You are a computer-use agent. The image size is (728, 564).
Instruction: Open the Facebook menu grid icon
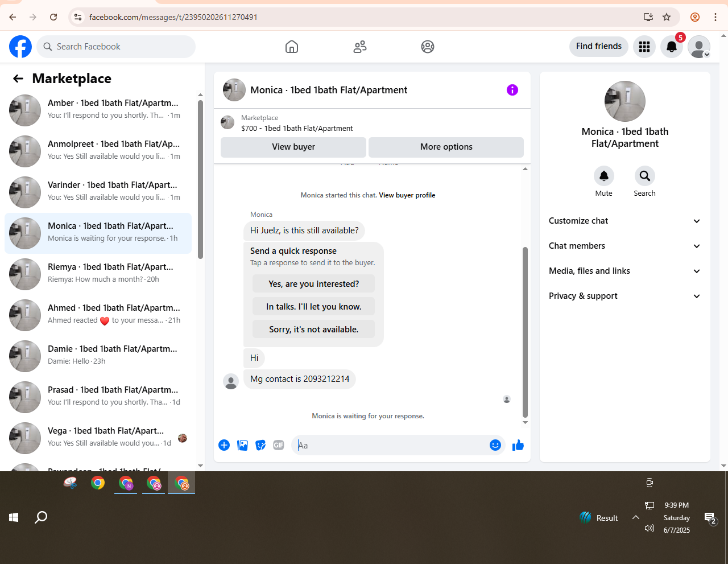[644, 47]
